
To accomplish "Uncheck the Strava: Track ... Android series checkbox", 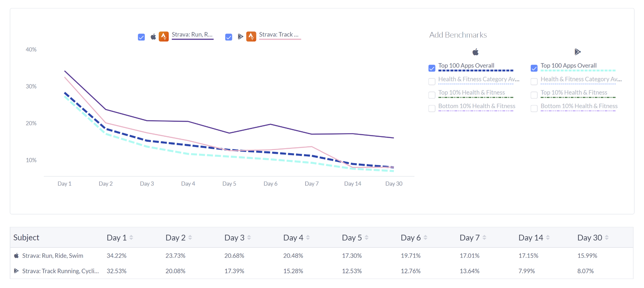I will coord(228,37).
